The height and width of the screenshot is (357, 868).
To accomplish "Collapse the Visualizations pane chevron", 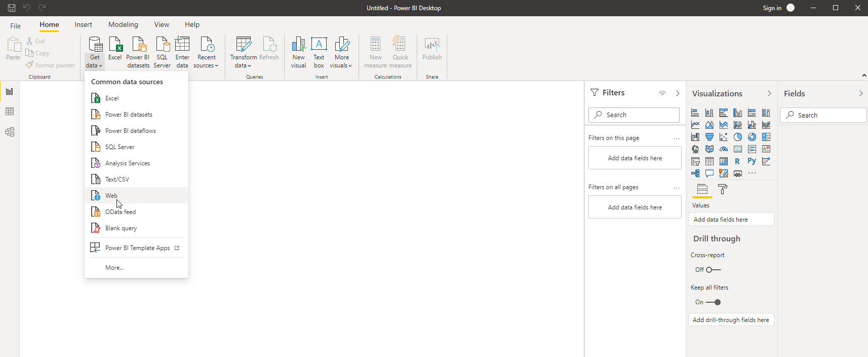I will [x=769, y=93].
